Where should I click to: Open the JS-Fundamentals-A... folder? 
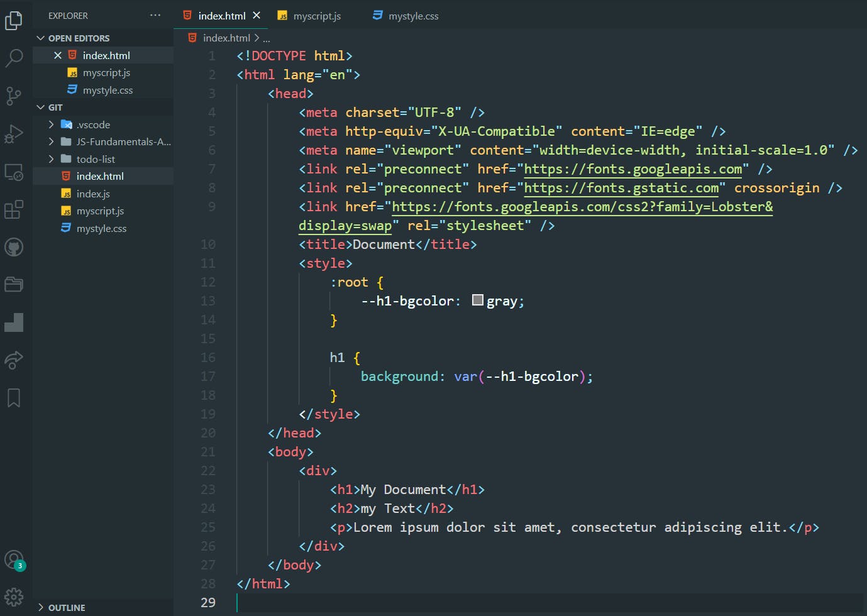[103, 141]
